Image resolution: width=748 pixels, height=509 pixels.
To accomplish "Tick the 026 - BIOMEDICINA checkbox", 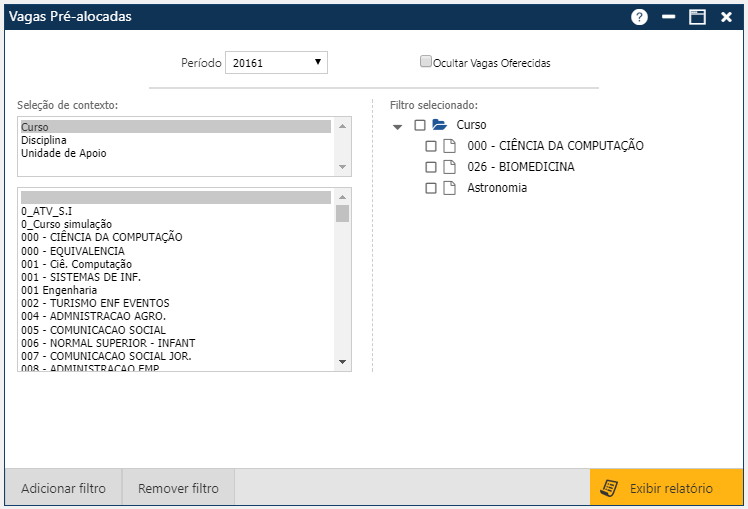I will coord(431,167).
